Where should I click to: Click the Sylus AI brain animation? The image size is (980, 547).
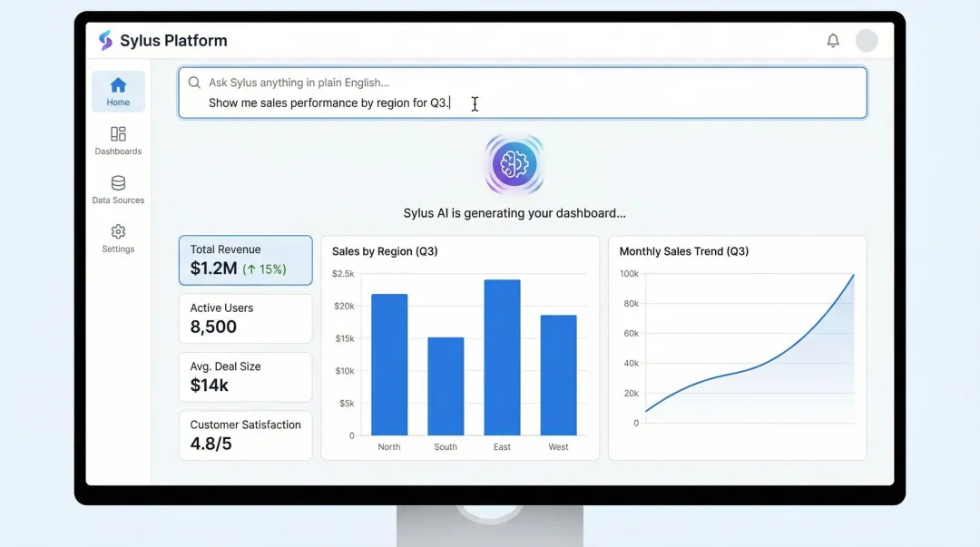coord(514,164)
